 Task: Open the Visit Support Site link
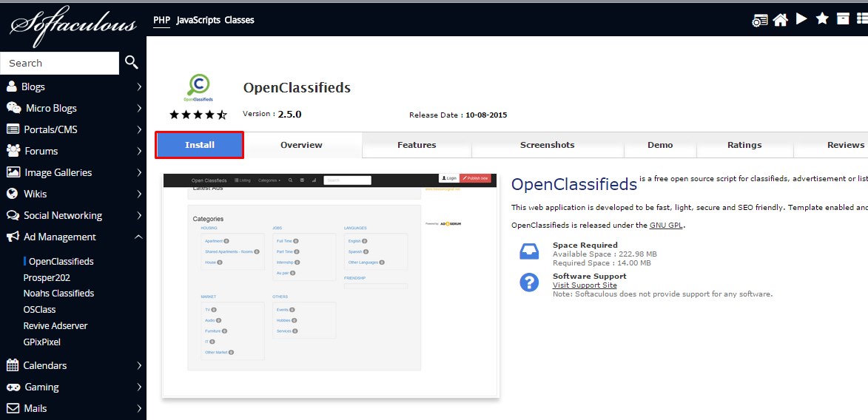585,285
